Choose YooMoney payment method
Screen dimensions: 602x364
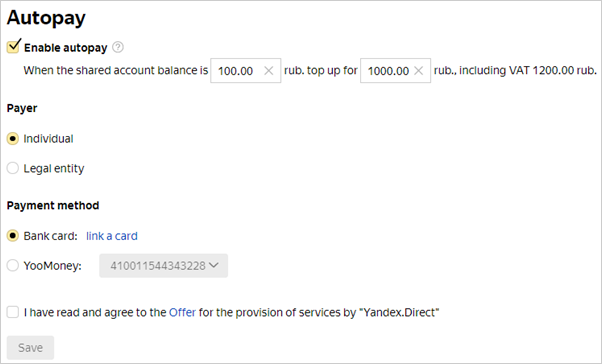tap(13, 265)
